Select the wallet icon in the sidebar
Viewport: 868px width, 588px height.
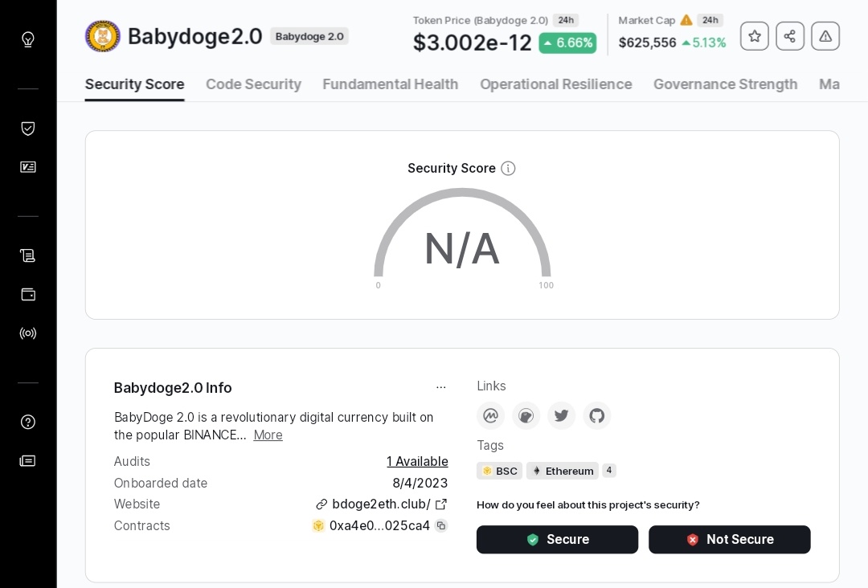click(28, 294)
